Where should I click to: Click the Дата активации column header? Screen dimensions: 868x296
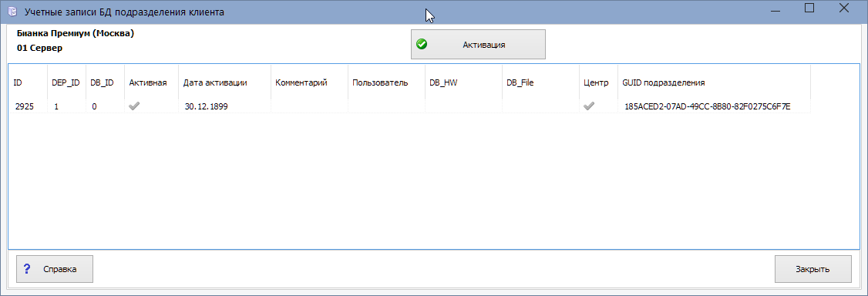pos(225,82)
